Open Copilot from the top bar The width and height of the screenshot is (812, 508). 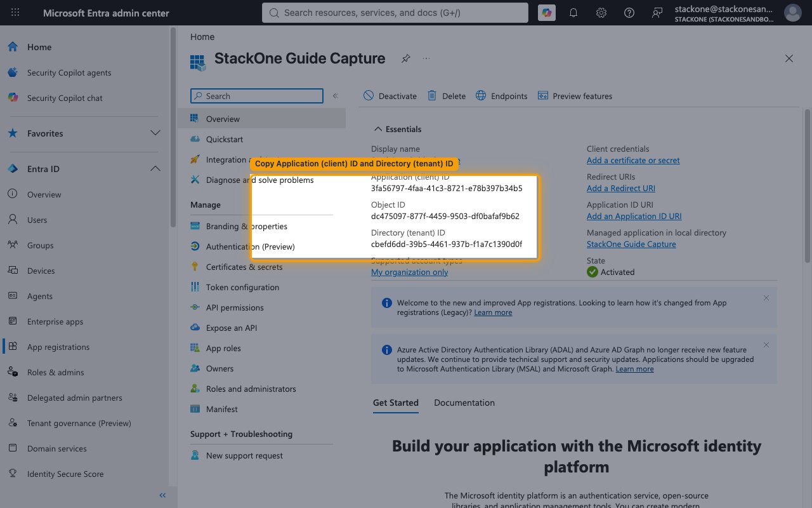[x=547, y=13]
